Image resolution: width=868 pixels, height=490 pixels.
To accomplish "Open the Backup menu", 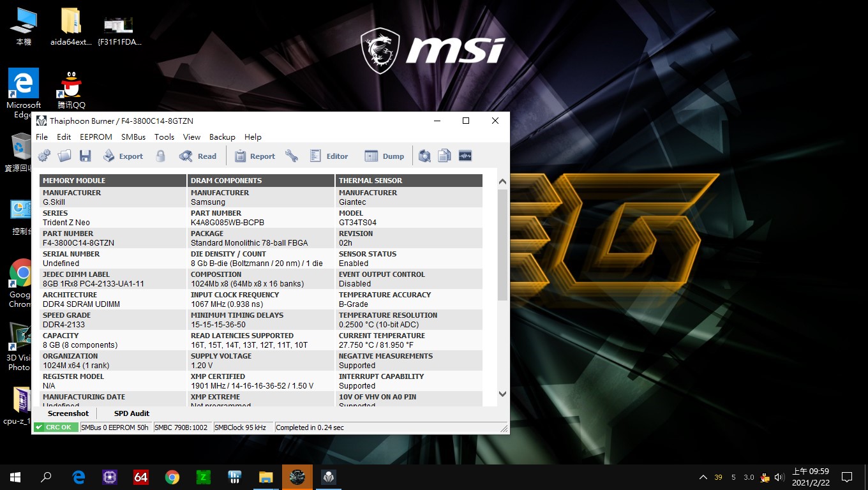I will pyautogui.click(x=222, y=137).
